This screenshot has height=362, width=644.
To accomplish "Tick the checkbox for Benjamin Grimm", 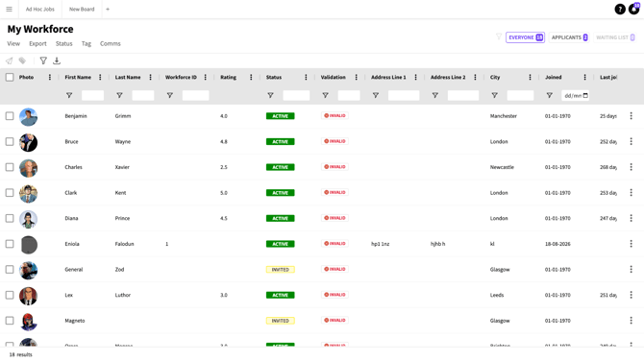I will [10, 116].
